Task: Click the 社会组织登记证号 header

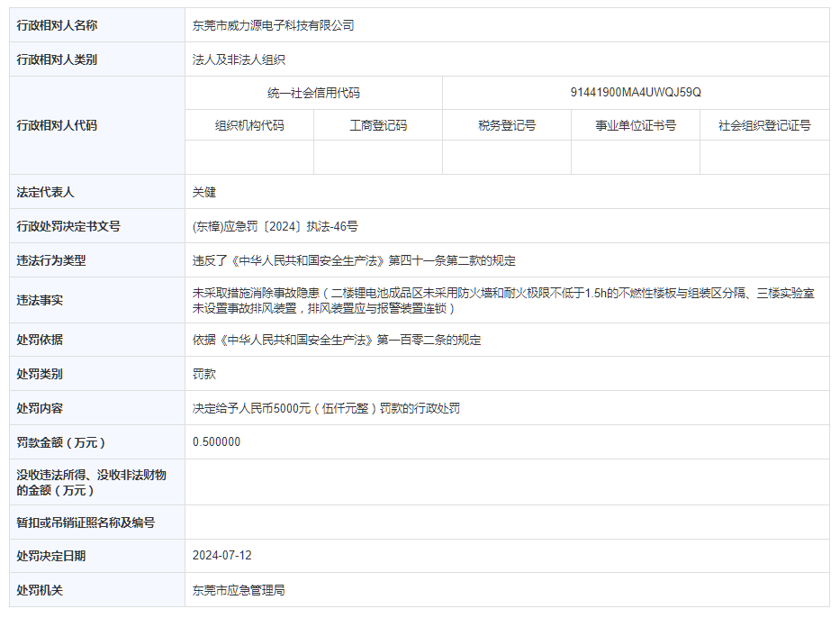Action: point(765,125)
